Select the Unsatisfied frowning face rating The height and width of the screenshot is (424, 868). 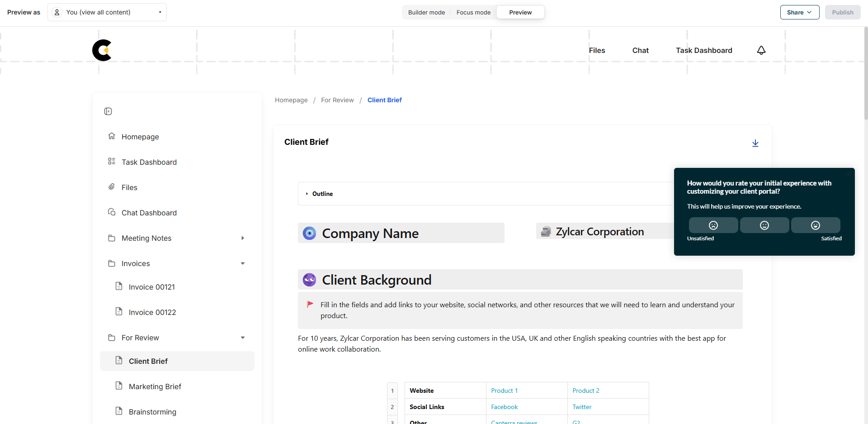coord(713,225)
